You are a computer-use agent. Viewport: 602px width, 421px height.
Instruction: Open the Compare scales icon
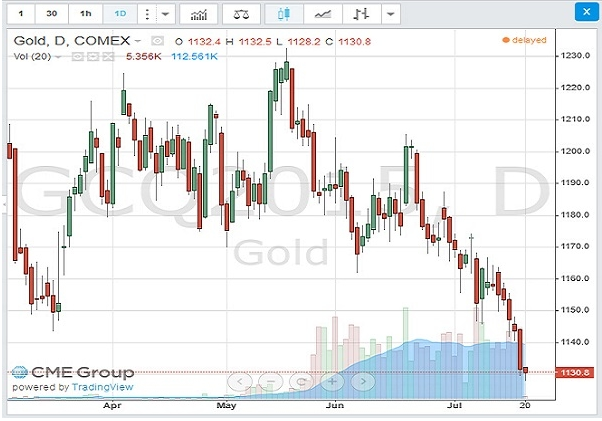click(x=241, y=14)
